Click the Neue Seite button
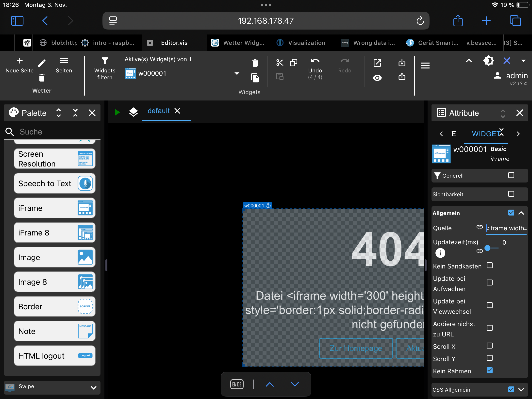 point(19,65)
